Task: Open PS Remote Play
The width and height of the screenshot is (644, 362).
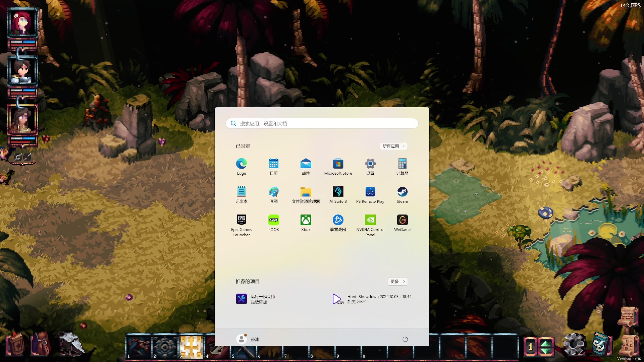Action: point(370,195)
